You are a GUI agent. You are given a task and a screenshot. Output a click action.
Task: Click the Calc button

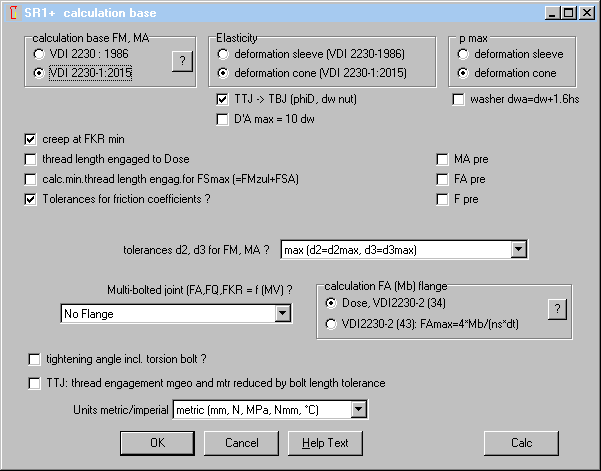click(x=521, y=442)
